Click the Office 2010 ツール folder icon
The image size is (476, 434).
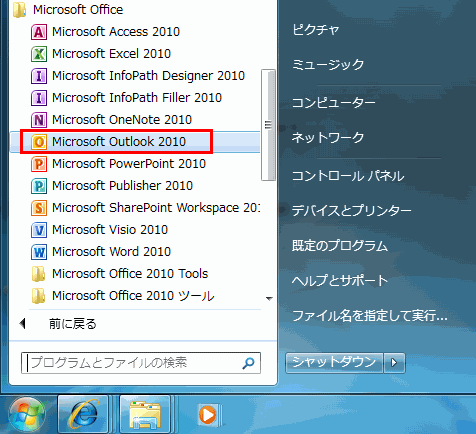coord(39,296)
